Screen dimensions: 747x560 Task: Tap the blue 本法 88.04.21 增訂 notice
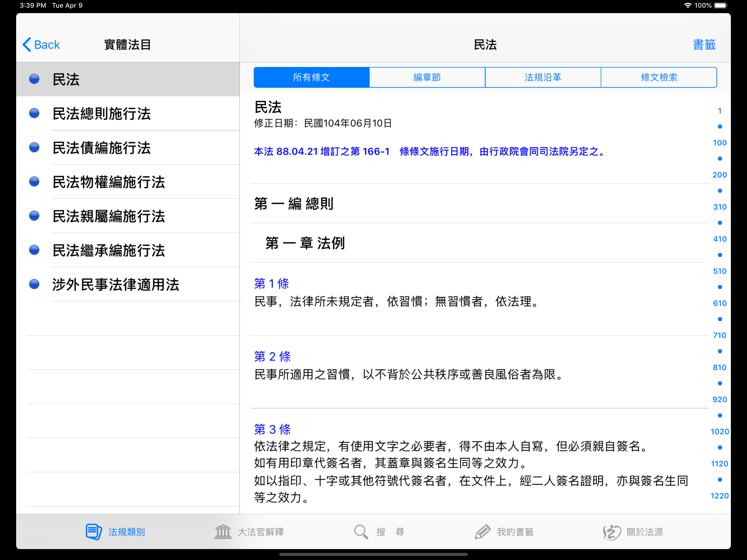[x=429, y=151]
